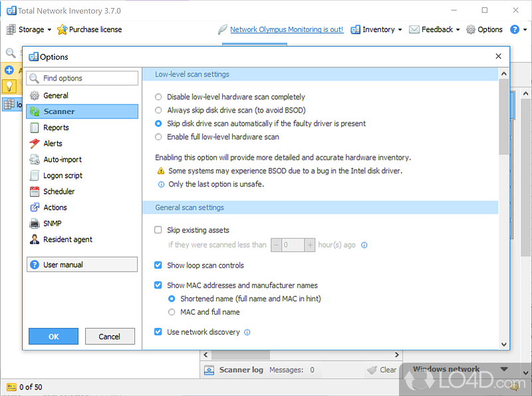The height and width of the screenshot is (396, 532).
Task: Click the lightbulb tips icon
Action: pyautogui.click(x=9, y=86)
